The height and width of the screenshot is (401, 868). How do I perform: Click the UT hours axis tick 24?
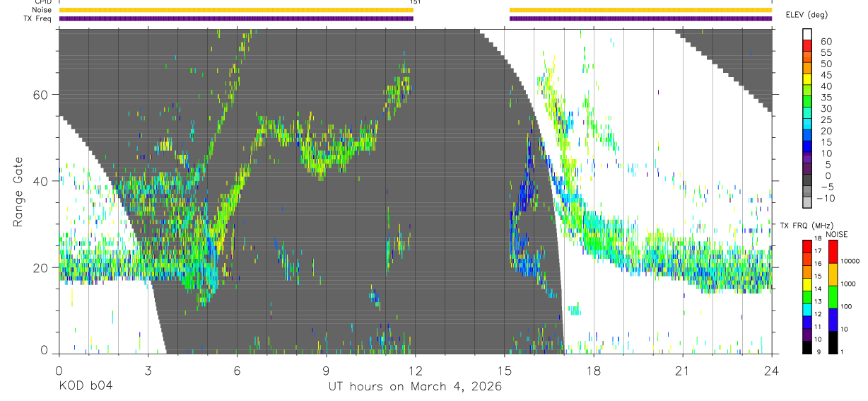tap(772, 370)
